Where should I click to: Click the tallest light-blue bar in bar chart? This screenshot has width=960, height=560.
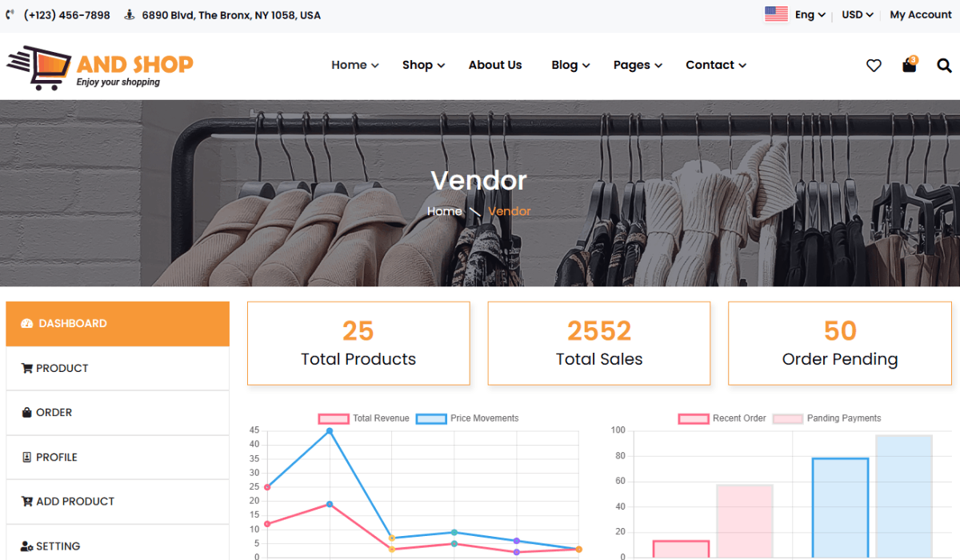pyautogui.click(x=904, y=496)
